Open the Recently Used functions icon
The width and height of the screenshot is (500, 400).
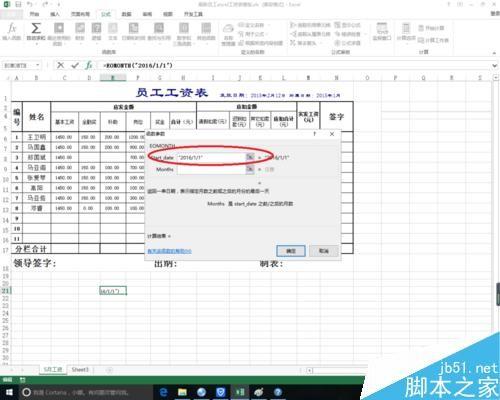tap(59, 33)
